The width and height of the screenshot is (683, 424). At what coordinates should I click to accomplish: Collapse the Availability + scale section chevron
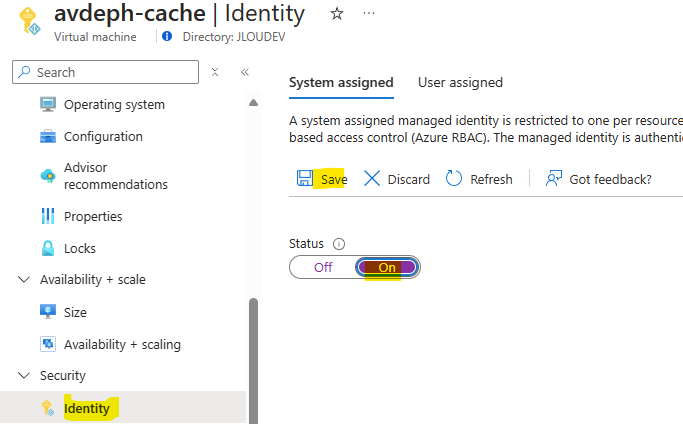(x=24, y=279)
